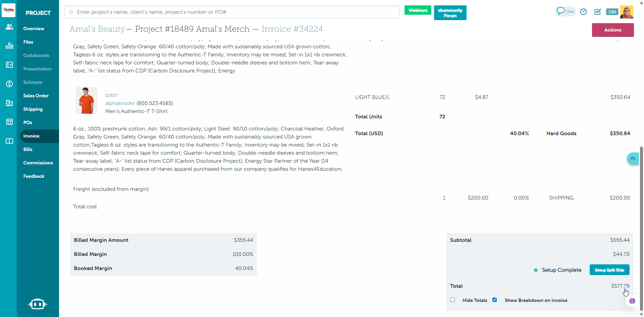Viewport: 644px width, 317px height.
Task: Click the open book icon in sidebar
Action: coord(9,141)
